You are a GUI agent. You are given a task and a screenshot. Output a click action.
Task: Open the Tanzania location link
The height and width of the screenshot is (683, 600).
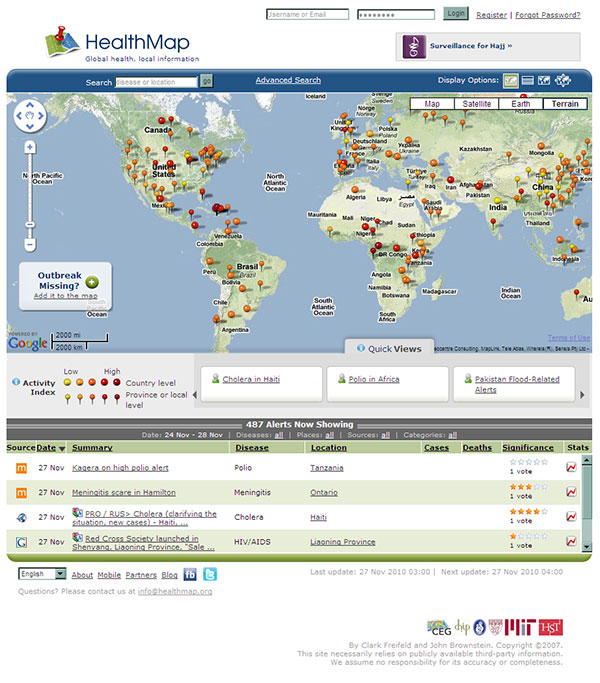point(327,468)
